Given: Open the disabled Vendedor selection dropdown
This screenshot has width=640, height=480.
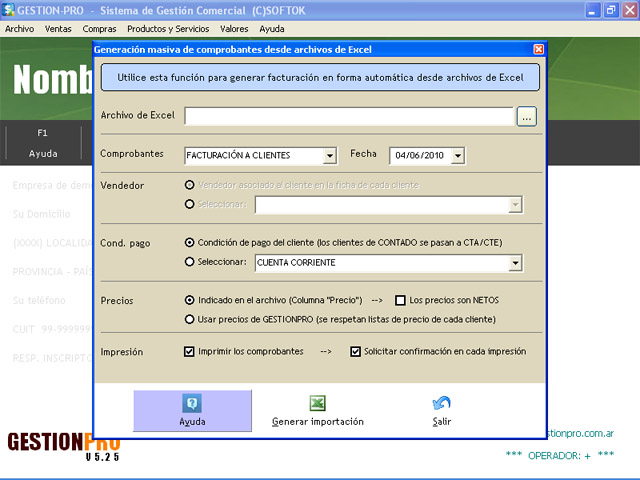Looking at the screenshot, I should pos(516,204).
